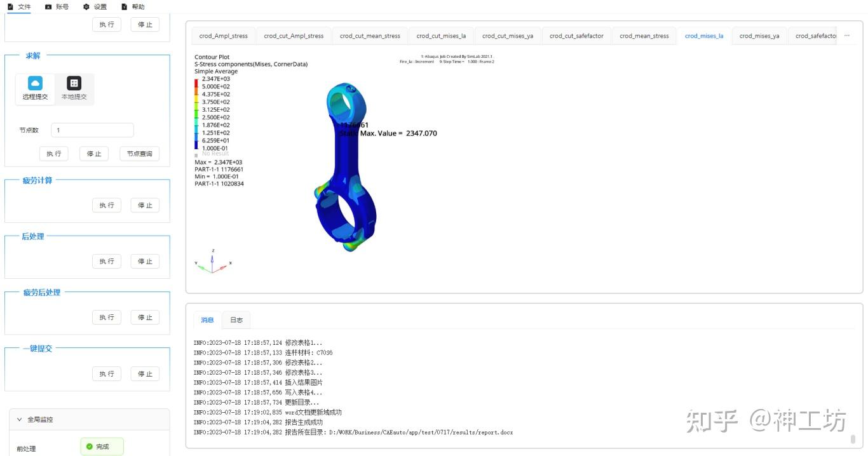Click the message panel scrollbar thumb
The height and width of the screenshot is (456, 868).
tap(853, 439)
